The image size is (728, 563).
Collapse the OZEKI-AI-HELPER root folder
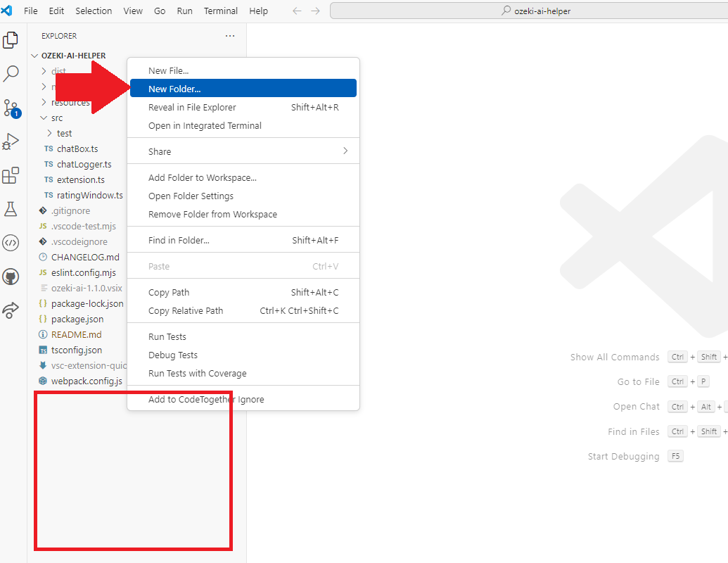pyautogui.click(x=34, y=56)
